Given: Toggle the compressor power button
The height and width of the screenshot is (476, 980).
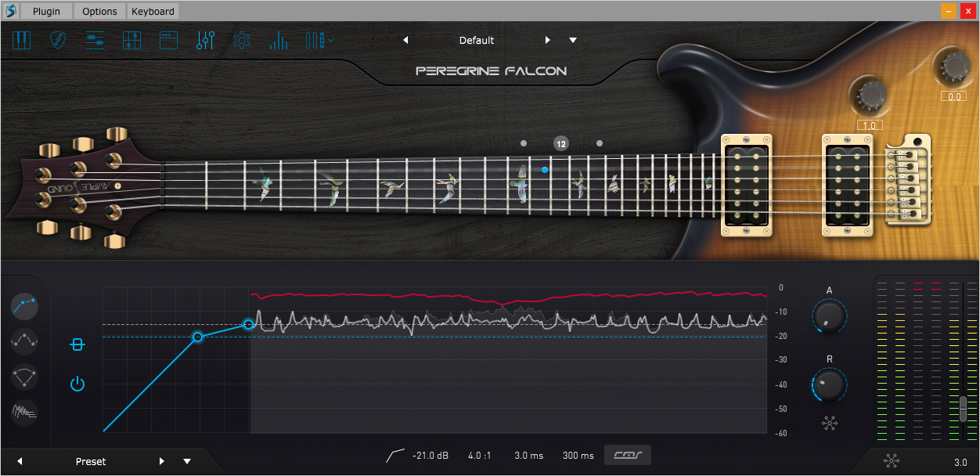Looking at the screenshot, I should pyautogui.click(x=77, y=384).
